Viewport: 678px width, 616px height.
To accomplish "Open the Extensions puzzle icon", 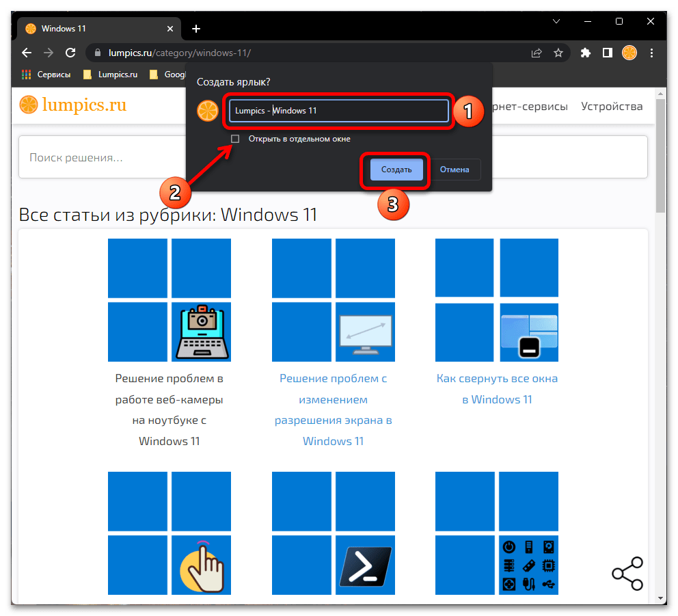I will 586,53.
